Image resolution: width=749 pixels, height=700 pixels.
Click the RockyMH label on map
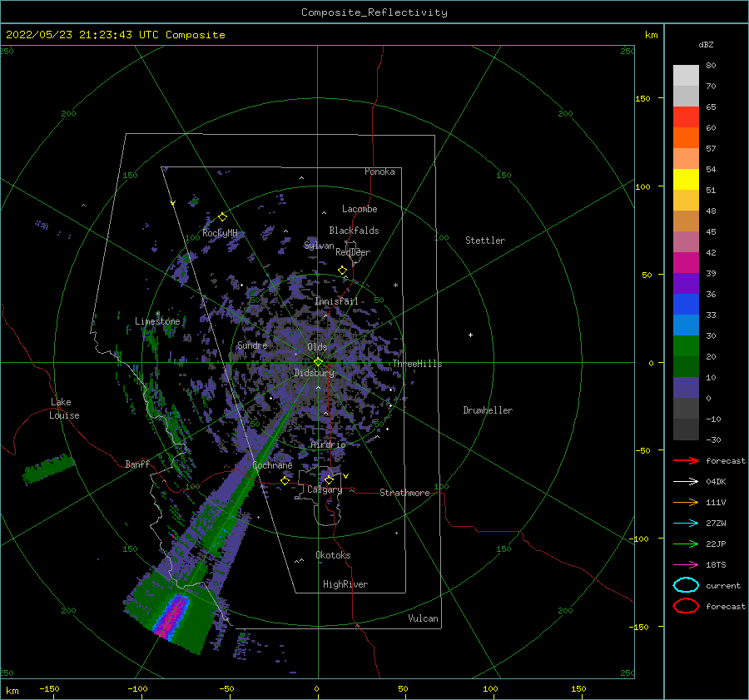point(220,233)
